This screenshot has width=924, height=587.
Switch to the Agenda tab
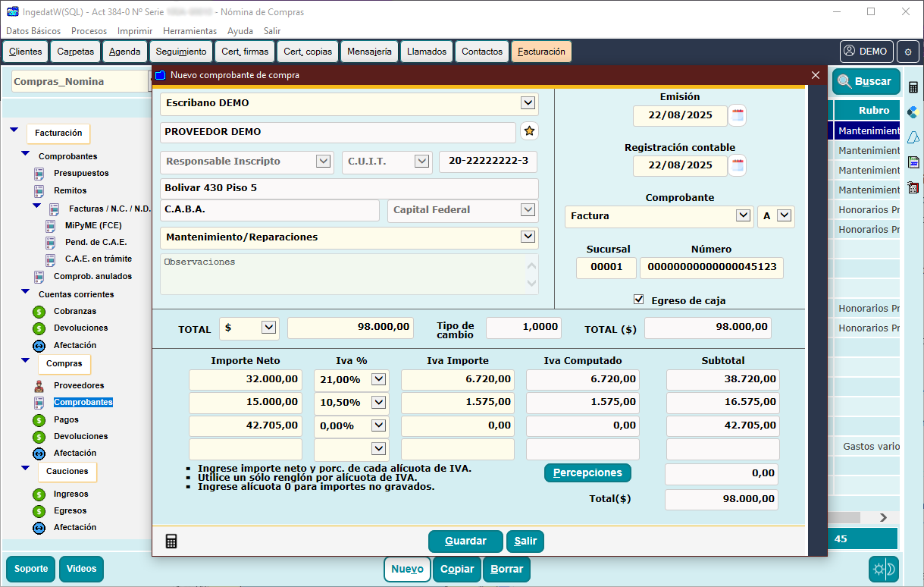[124, 52]
